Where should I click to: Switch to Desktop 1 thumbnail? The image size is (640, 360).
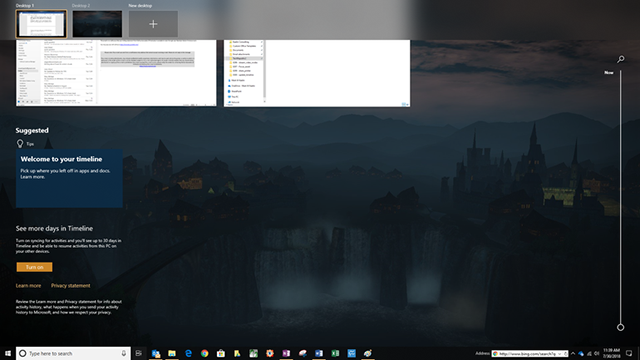click(x=41, y=24)
